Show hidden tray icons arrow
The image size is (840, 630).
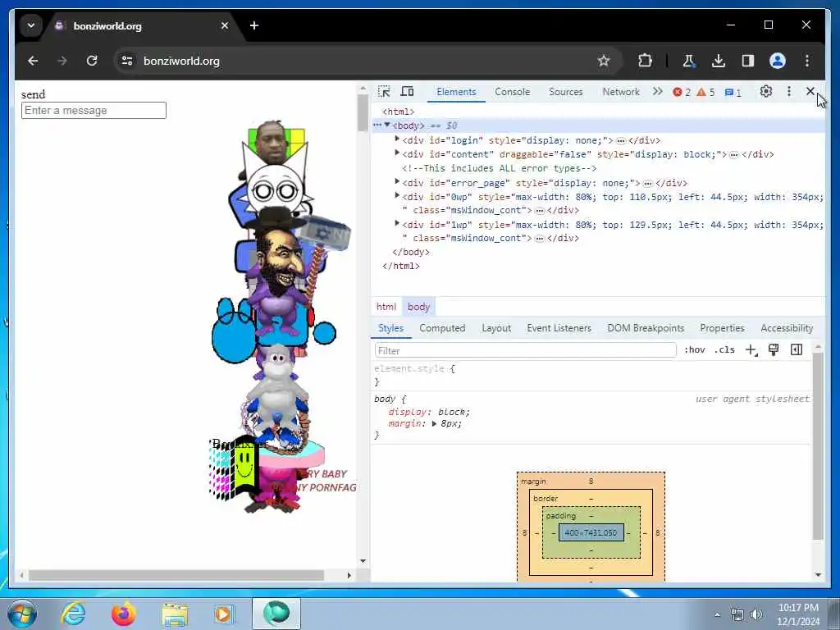pyautogui.click(x=717, y=614)
